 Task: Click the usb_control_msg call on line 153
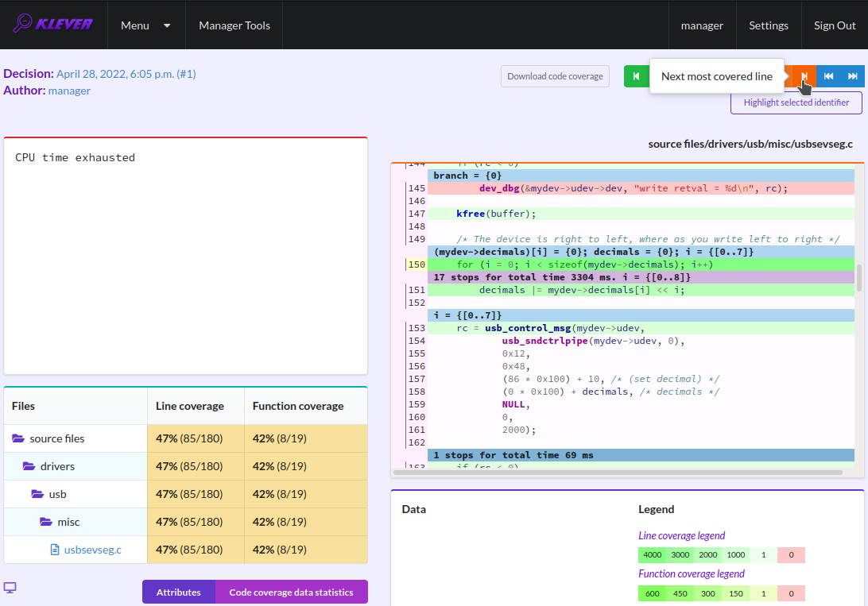tap(528, 328)
